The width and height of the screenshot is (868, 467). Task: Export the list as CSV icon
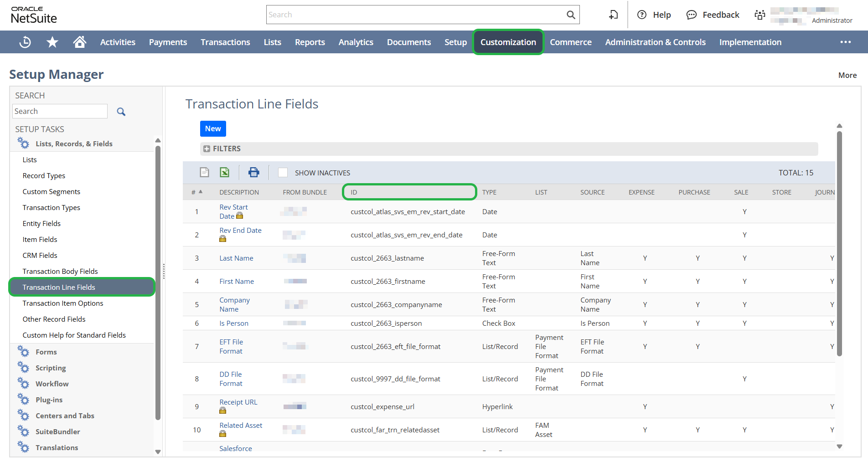click(205, 172)
